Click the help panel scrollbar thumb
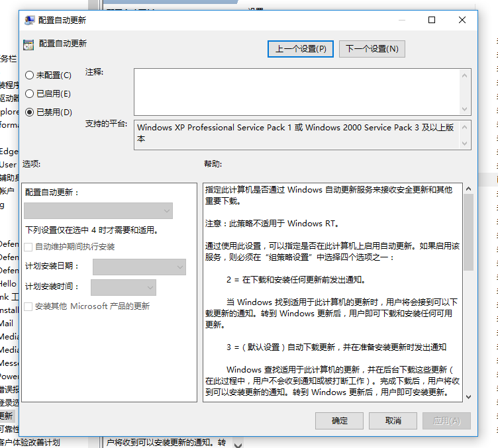This screenshot has width=498, height=448. pos(468,232)
